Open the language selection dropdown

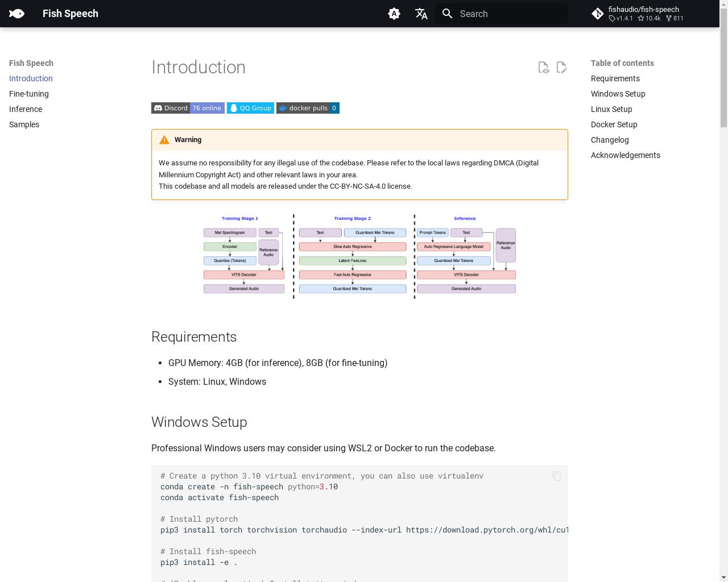pyautogui.click(x=421, y=14)
